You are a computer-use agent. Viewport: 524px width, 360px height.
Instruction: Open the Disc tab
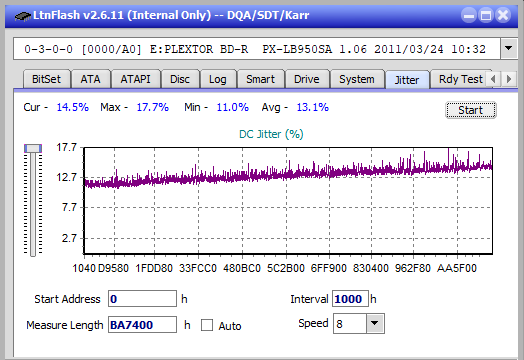pyautogui.click(x=180, y=79)
